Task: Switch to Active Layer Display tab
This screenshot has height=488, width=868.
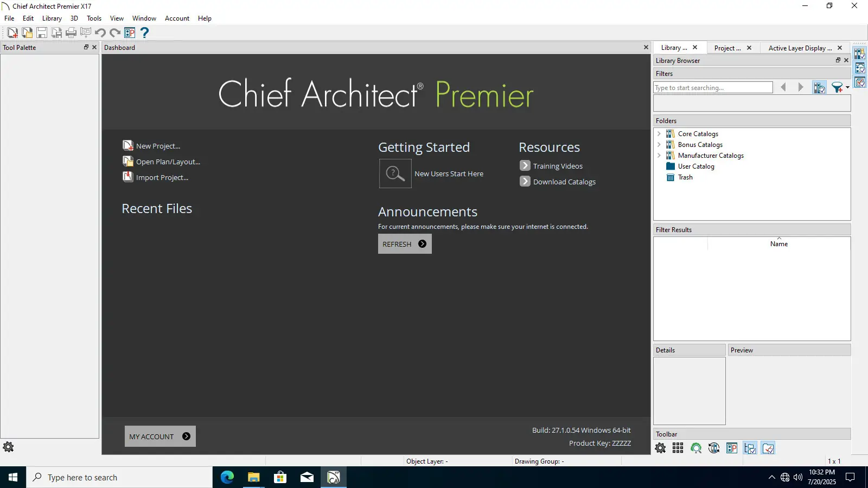Action: [800, 48]
